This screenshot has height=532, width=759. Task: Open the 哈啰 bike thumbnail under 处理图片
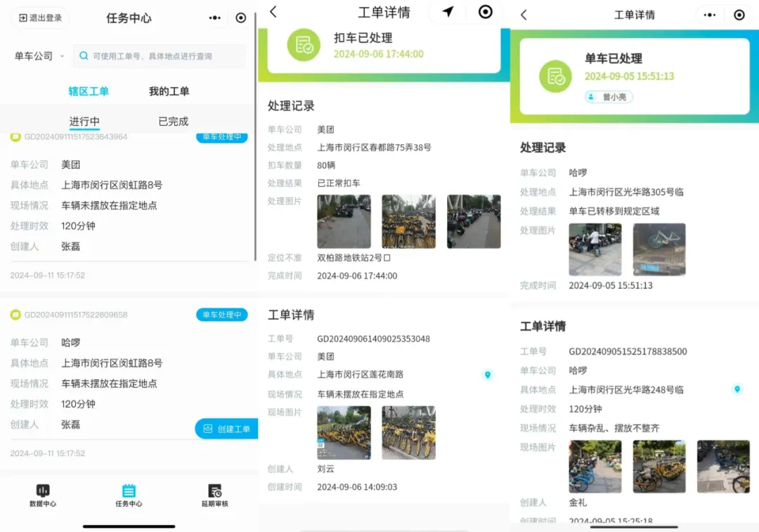tap(659, 249)
